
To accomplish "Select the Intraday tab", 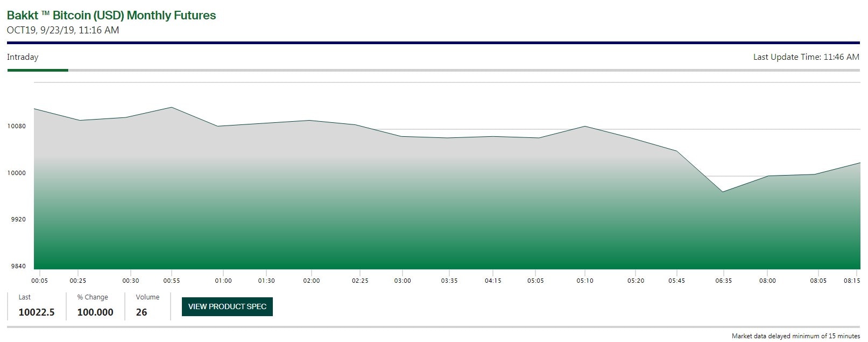I will tap(23, 57).
